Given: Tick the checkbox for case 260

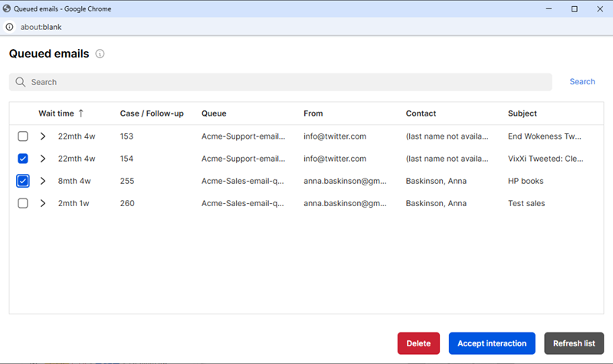Looking at the screenshot, I should [23, 203].
